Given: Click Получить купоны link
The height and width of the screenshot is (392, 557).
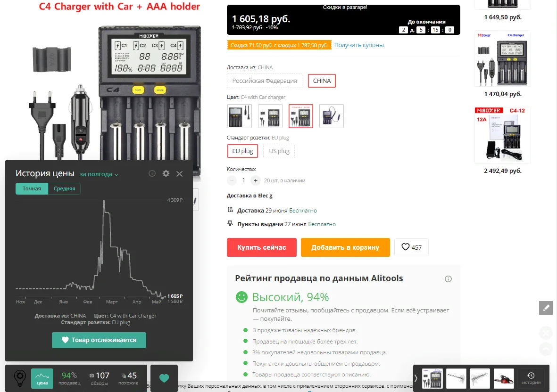Looking at the screenshot, I should pos(359,45).
